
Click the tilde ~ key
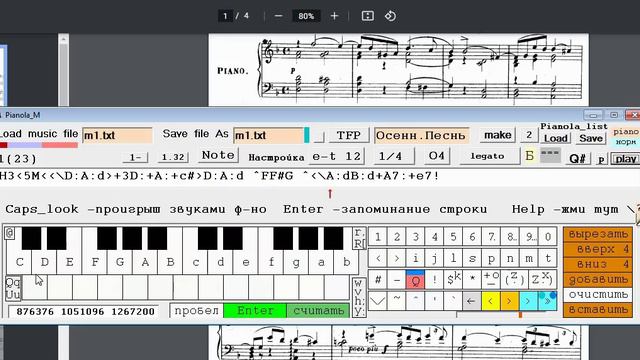click(x=396, y=300)
